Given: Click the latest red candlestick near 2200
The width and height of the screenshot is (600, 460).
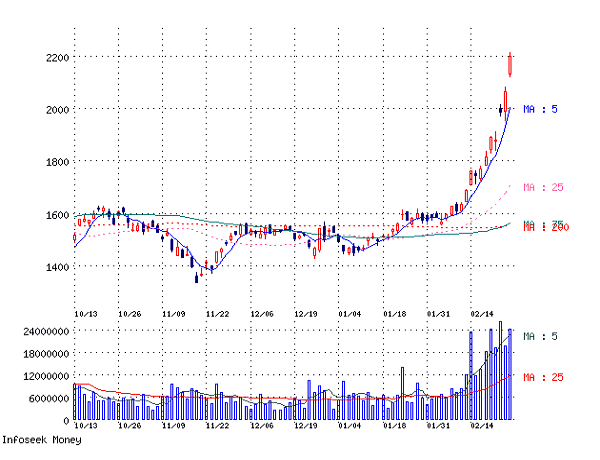Looking at the screenshot, I should pyautogui.click(x=510, y=65).
